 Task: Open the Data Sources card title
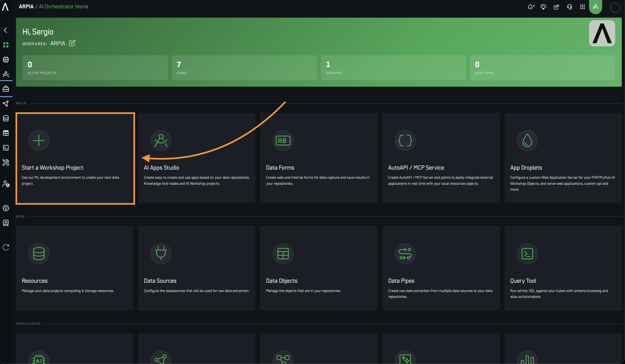pyautogui.click(x=160, y=281)
